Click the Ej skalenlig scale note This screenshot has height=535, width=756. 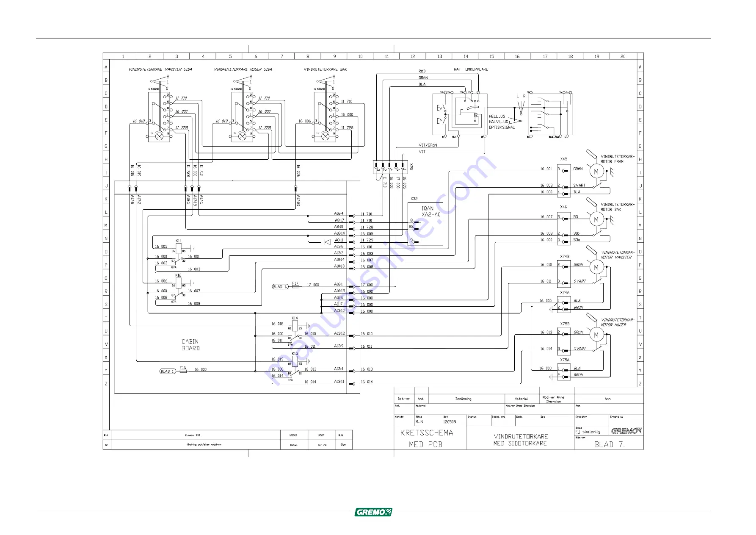[588, 432]
